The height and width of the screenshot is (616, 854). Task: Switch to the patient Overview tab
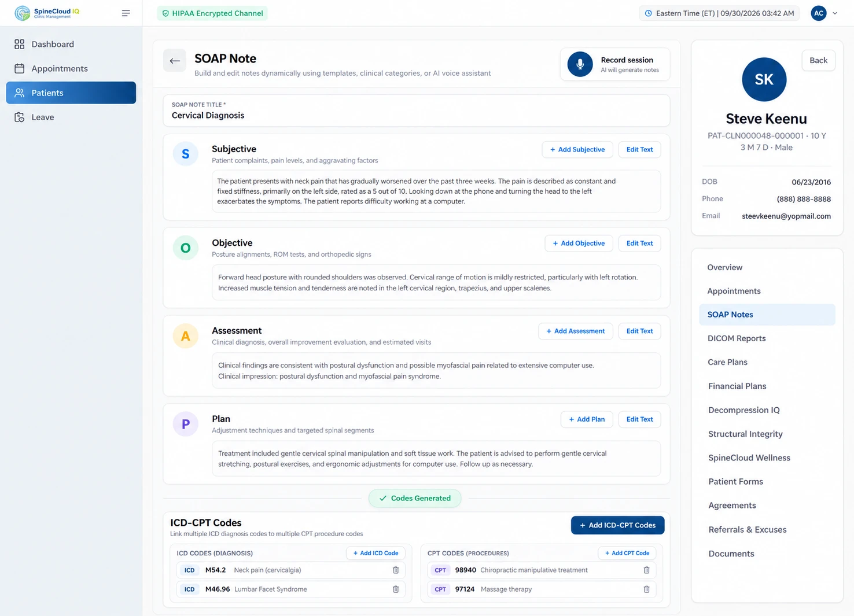click(767, 267)
